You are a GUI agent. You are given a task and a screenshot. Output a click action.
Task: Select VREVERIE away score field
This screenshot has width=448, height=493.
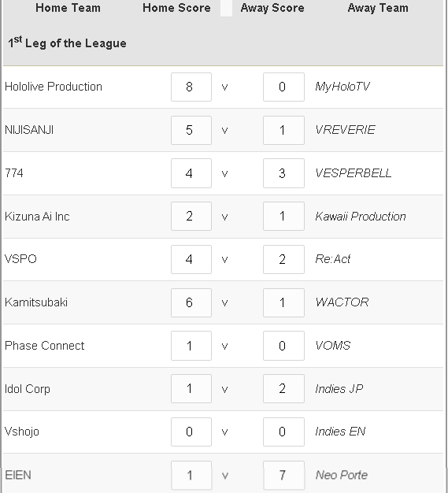pos(283,130)
